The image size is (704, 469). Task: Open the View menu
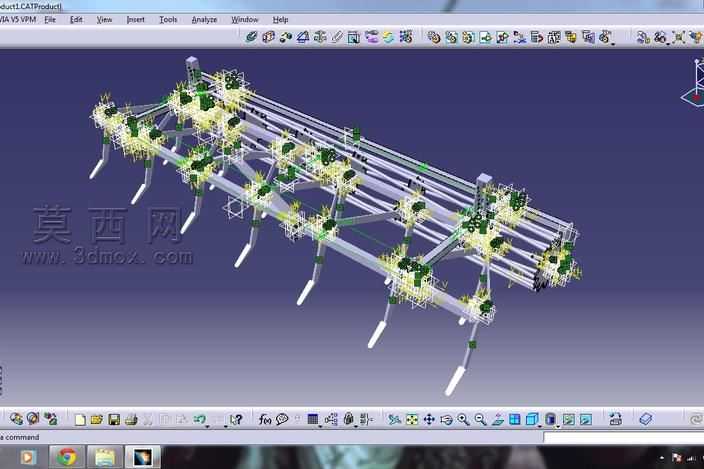coord(104,20)
